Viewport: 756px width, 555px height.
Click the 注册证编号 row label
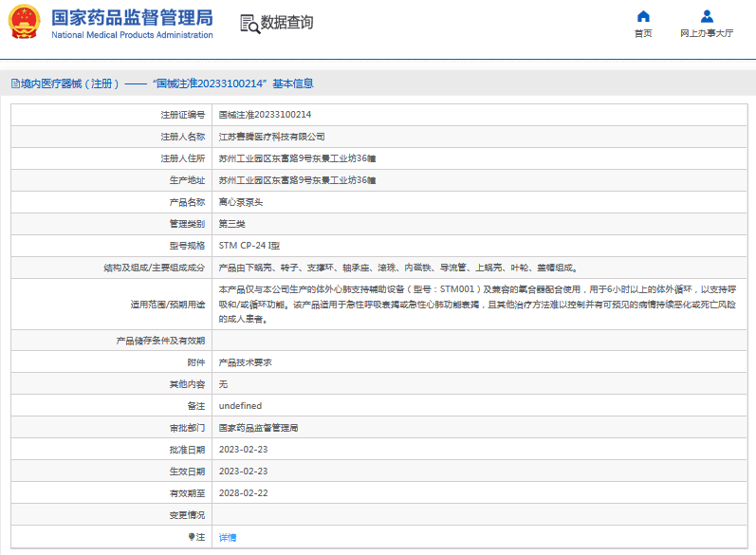pos(183,115)
